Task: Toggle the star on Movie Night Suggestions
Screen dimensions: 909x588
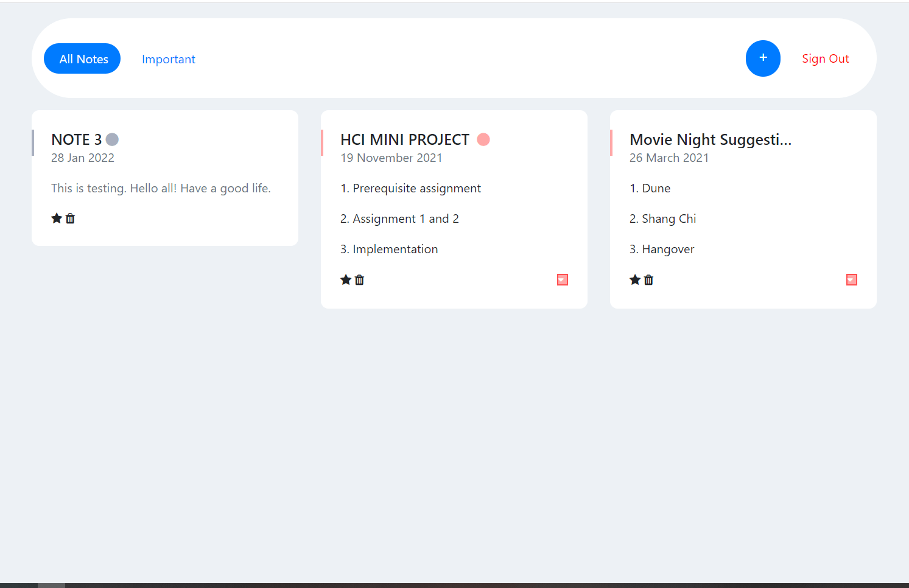Action: click(635, 279)
